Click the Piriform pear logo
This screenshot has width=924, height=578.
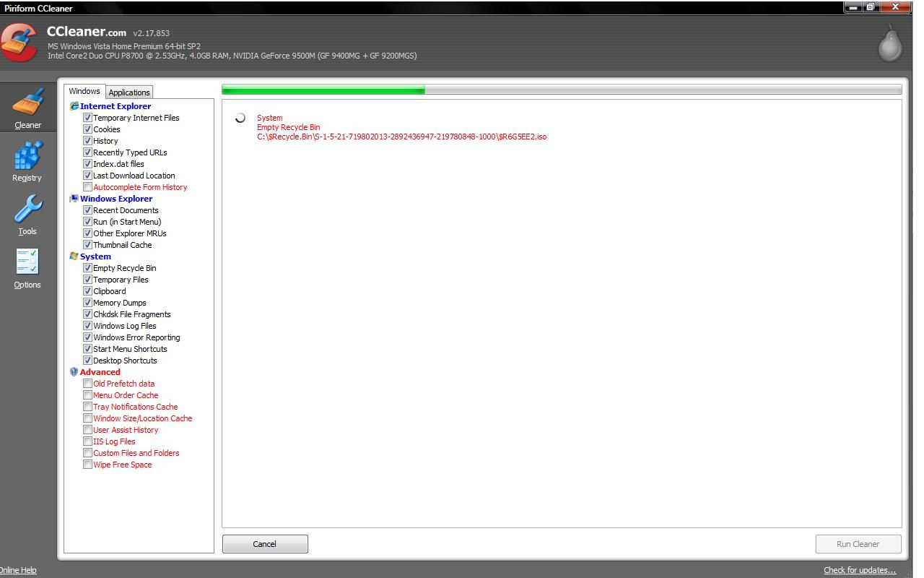(x=890, y=44)
